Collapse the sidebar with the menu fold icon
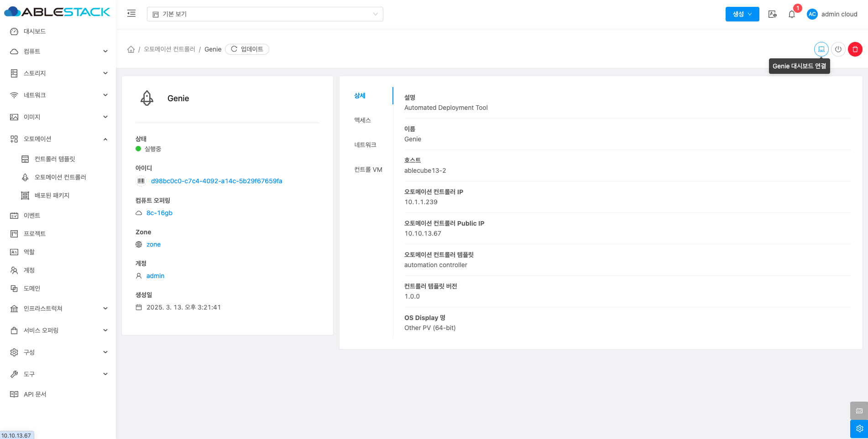The width and height of the screenshot is (868, 439). [x=131, y=14]
